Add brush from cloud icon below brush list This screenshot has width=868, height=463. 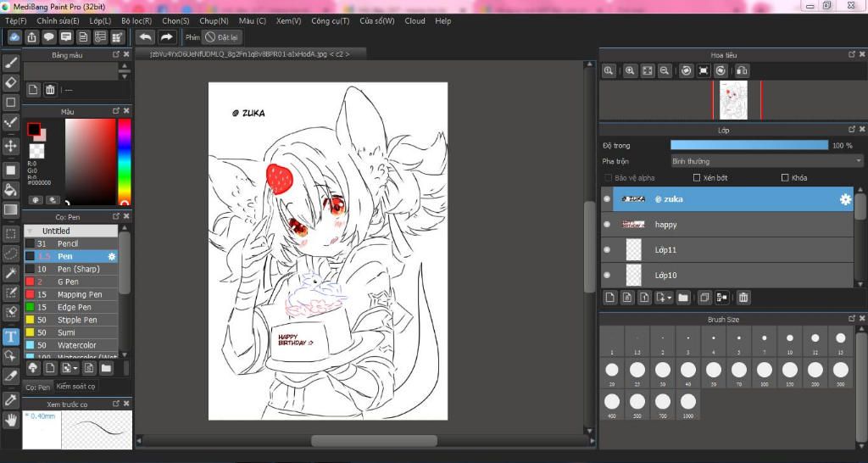(33, 368)
